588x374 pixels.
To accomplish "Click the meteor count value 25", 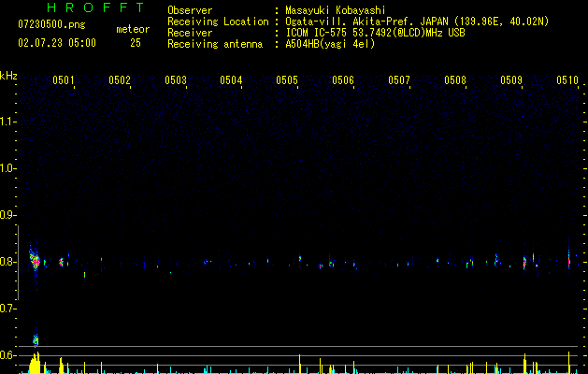I will [136, 43].
